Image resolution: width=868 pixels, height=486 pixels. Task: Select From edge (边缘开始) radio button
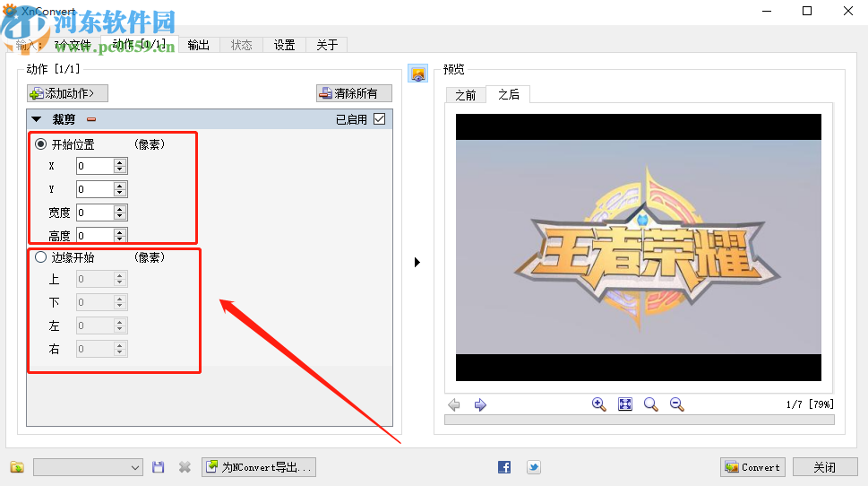pyautogui.click(x=40, y=257)
